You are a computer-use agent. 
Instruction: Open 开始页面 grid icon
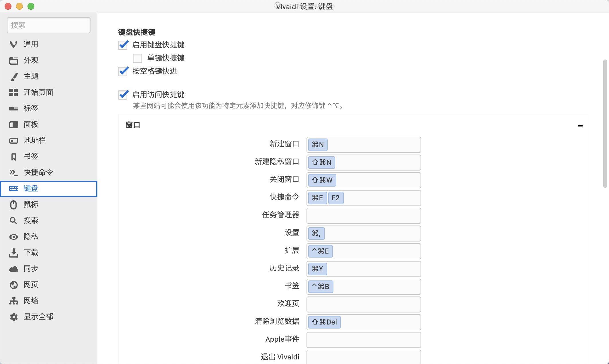tap(13, 92)
